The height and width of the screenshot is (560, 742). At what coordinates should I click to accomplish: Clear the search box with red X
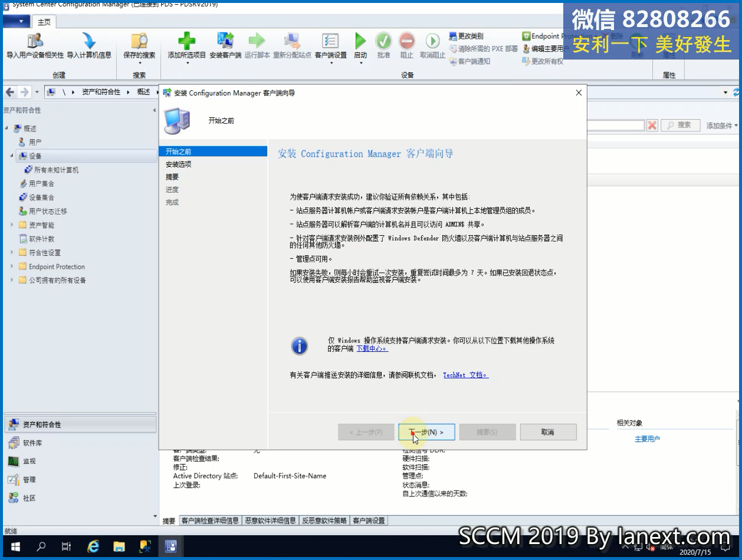[652, 125]
